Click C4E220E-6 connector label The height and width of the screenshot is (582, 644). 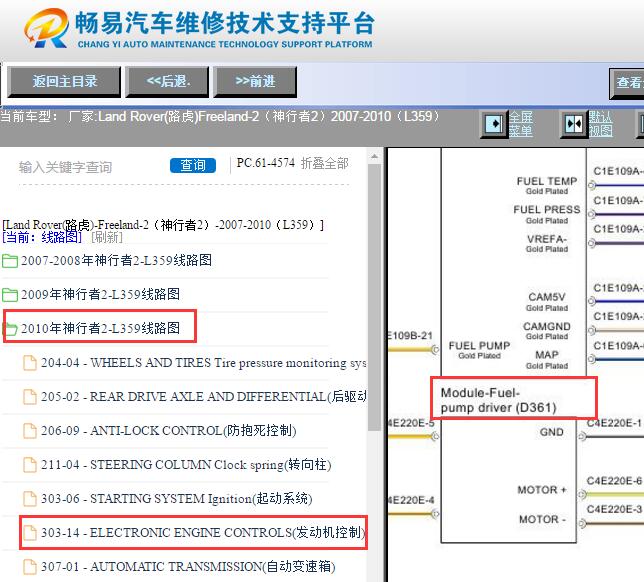[614, 481]
